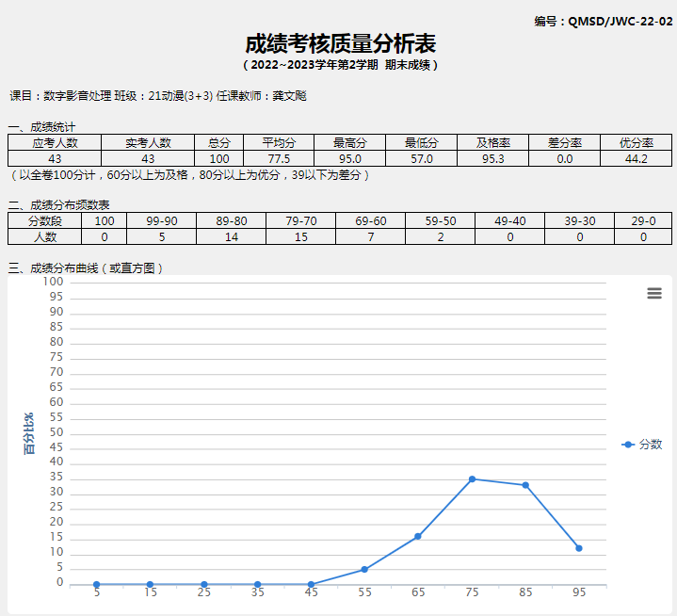Select the data point above x-axis 95

(x=579, y=548)
